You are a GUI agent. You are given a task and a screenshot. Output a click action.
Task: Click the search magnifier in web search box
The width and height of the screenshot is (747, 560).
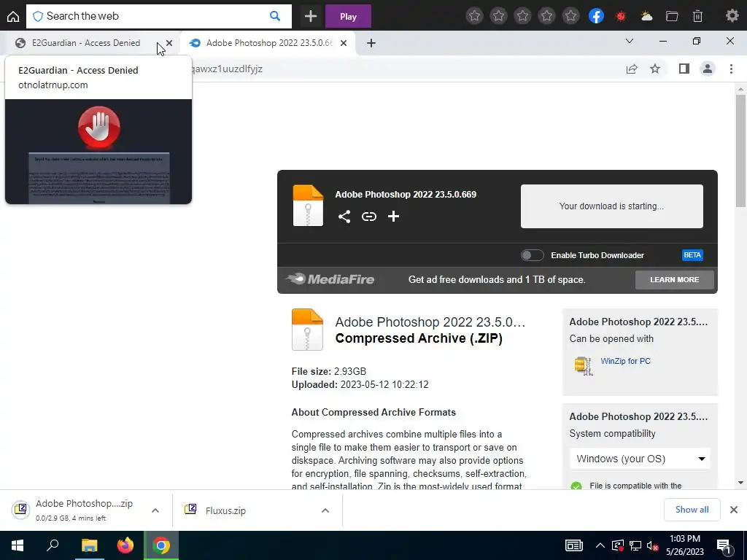pyautogui.click(x=275, y=16)
